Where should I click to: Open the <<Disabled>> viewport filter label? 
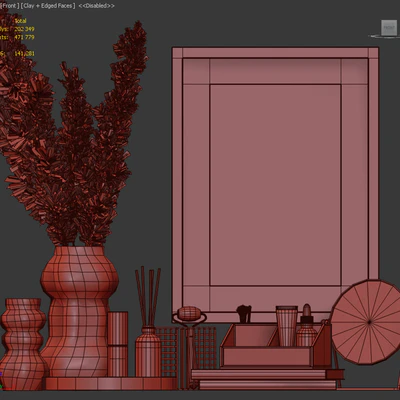tap(97, 6)
